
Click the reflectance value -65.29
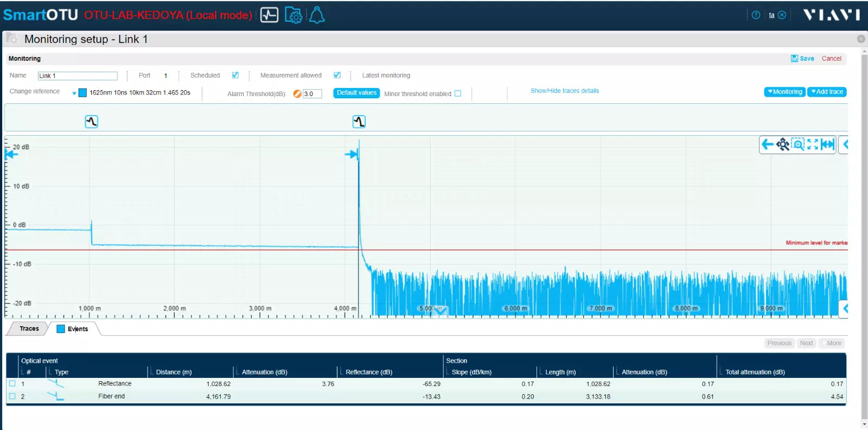(x=431, y=384)
